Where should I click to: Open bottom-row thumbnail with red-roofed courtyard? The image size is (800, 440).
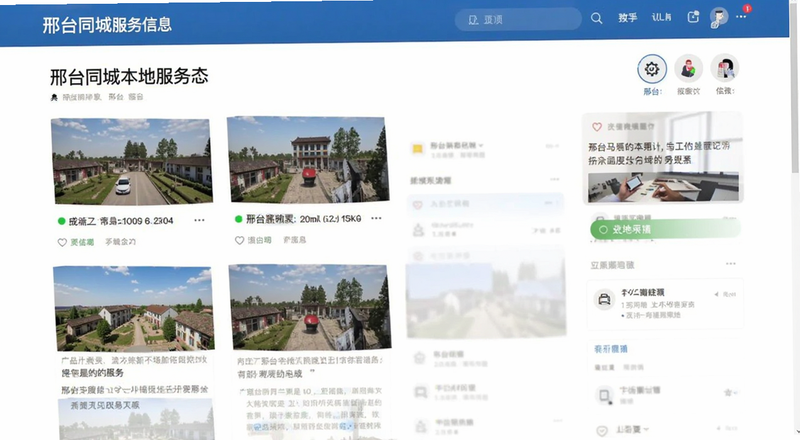click(x=310, y=306)
